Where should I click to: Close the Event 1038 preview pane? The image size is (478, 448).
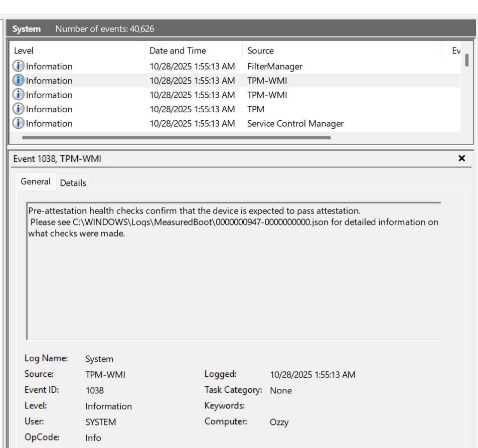(x=461, y=158)
